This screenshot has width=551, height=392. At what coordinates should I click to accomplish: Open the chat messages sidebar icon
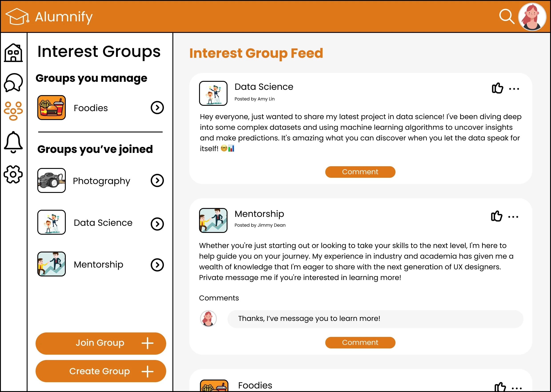point(13,82)
